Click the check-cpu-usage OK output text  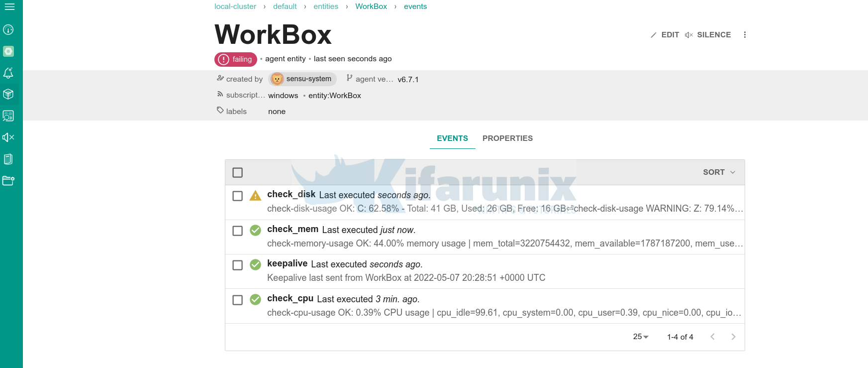tap(504, 313)
